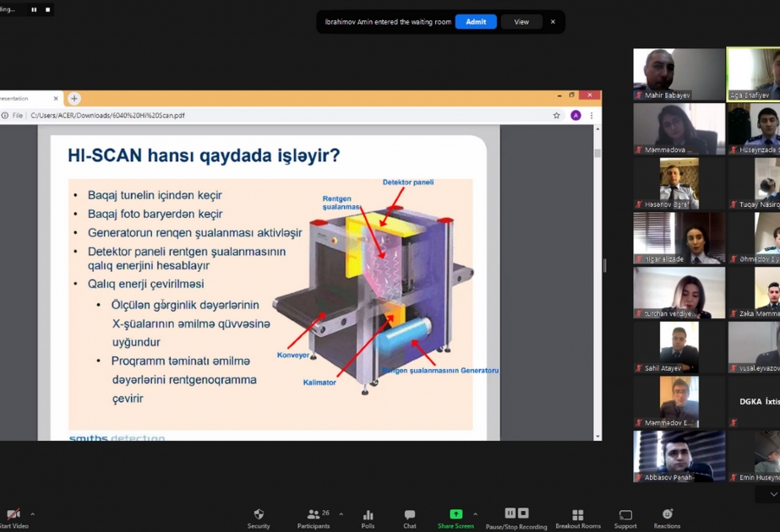The image size is (780, 532).
Task: Pause the recording indicator at top
Action: (34, 9)
